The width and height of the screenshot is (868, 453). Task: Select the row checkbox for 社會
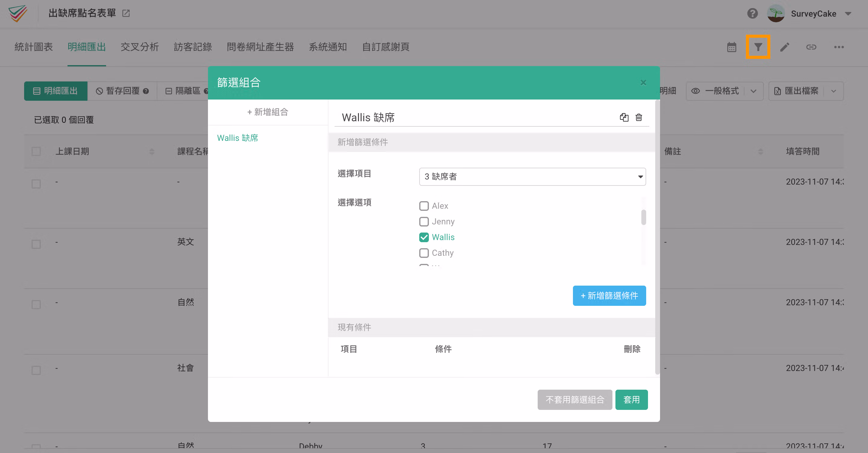36,370
